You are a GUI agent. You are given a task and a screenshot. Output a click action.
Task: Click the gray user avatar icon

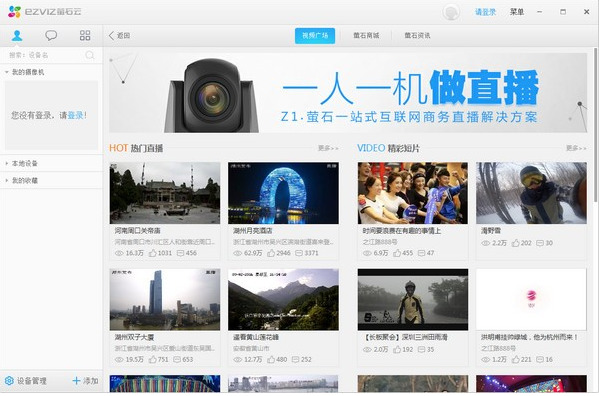[451, 12]
